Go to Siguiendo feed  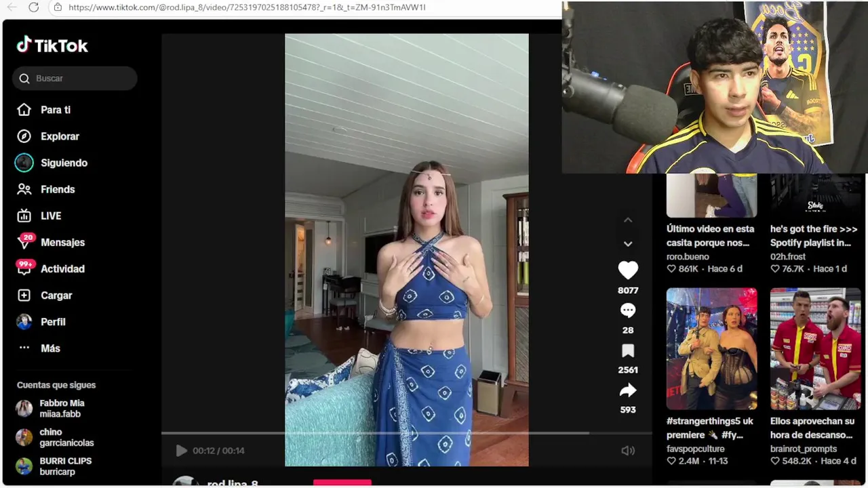tap(64, 163)
